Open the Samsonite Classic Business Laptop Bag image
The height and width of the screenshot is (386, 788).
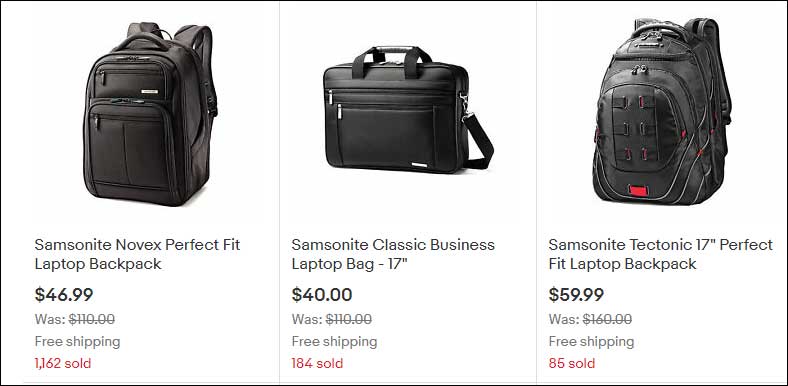(x=408, y=110)
